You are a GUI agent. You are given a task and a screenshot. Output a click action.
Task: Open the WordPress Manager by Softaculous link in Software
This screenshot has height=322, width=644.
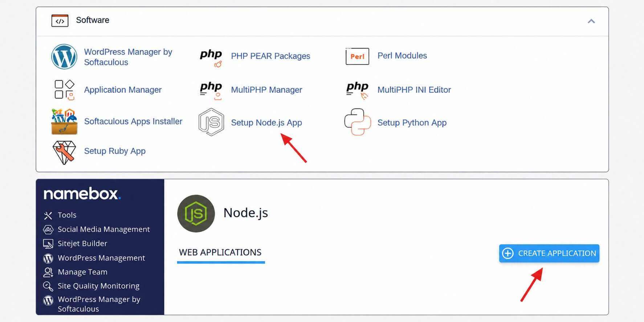coord(128,57)
